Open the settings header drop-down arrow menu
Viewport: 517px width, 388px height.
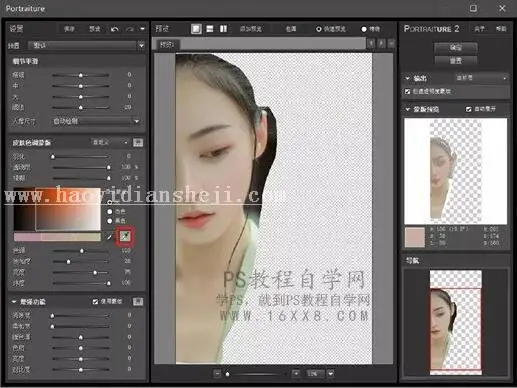coord(142,29)
